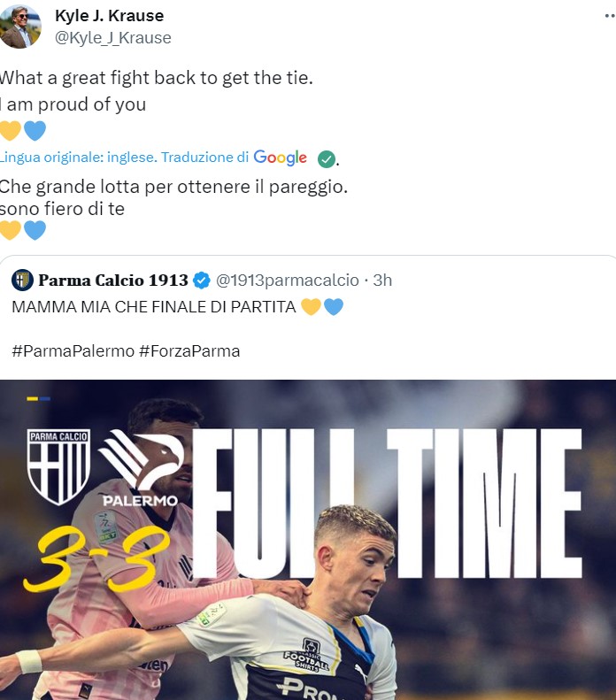
Task: Click the yellow 3-3 score graphic
Action: coord(96,559)
